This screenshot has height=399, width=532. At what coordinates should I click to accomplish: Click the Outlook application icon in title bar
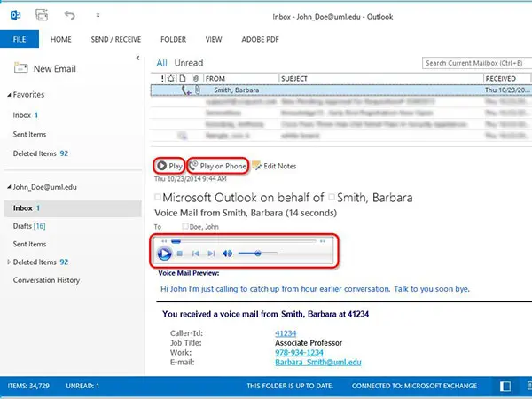pos(15,15)
